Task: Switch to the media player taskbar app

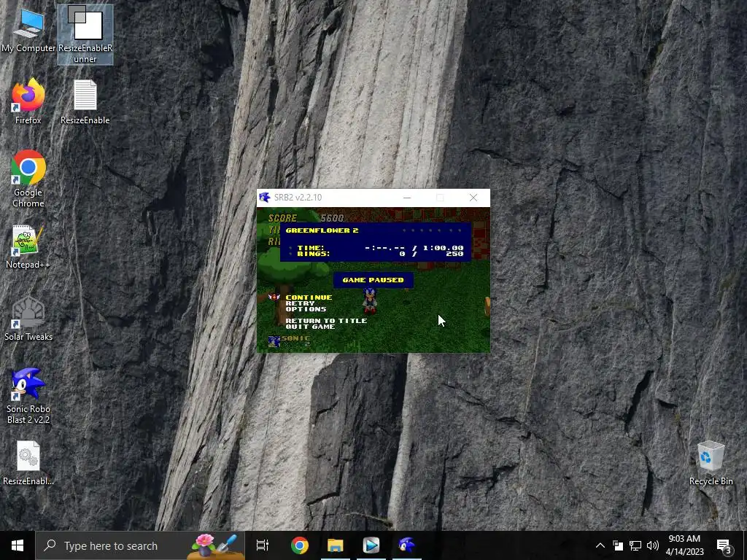Action: (371, 545)
